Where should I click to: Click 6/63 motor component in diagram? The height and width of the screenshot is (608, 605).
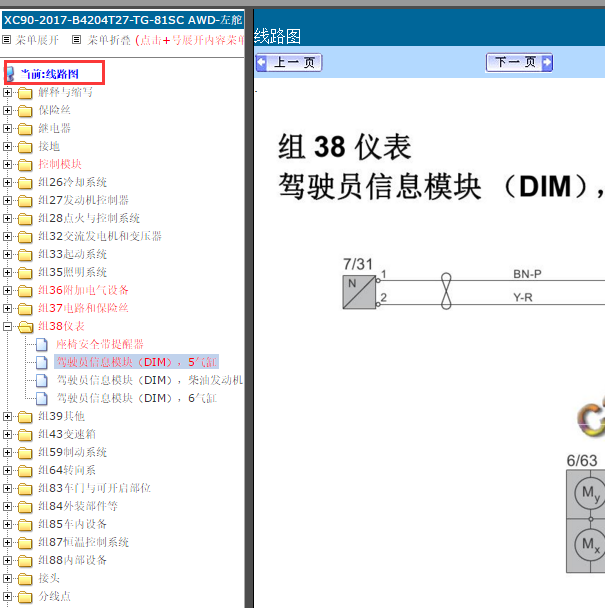586,521
